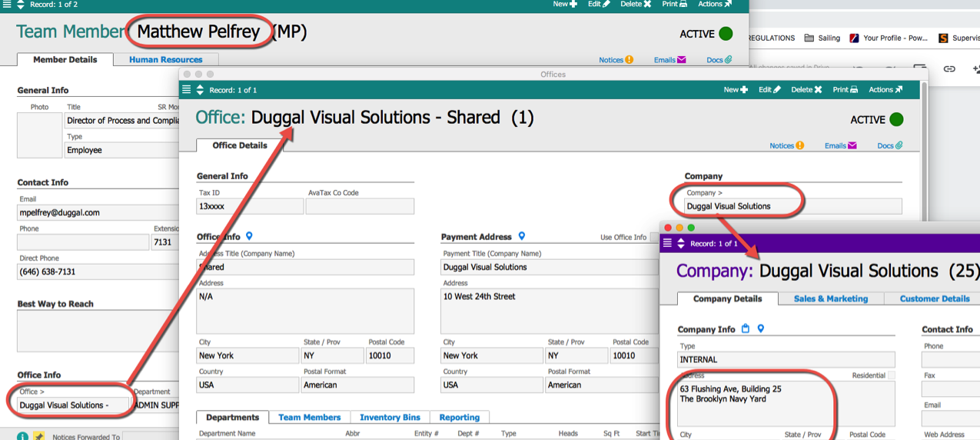980x440 pixels.
Task: Click the Payment Title field with Duggal Visual Solutions
Action: click(x=549, y=267)
